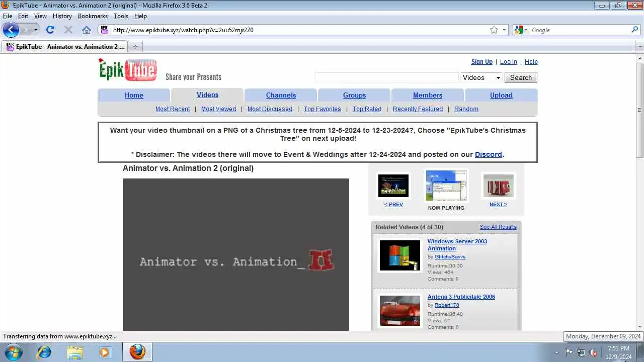Focus the Firefox Google search field
The width and height of the screenshot is (644, 362).
click(580, 30)
